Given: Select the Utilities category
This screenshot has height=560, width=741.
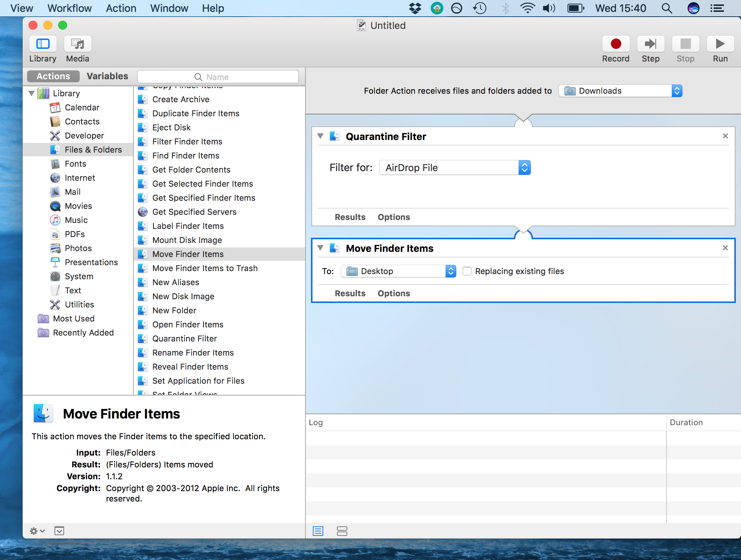Looking at the screenshot, I should 79,304.
